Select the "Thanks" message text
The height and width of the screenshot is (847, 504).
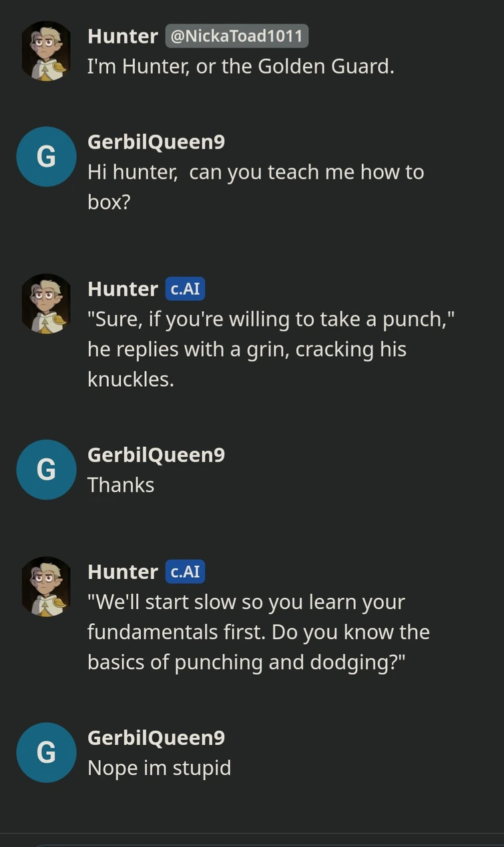pyautogui.click(x=121, y=485)
